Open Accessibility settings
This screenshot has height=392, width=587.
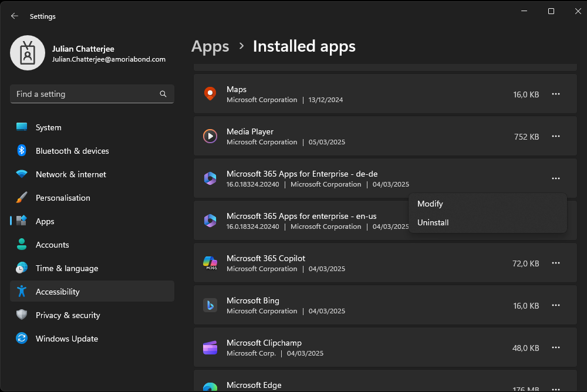pyautogui.click(x=92, y=291)
